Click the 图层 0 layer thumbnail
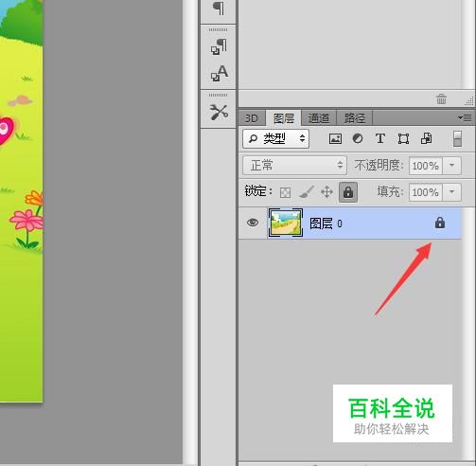The width and height of the screenshot is (476, 466). pyautogui.click(x=286, y=223)
